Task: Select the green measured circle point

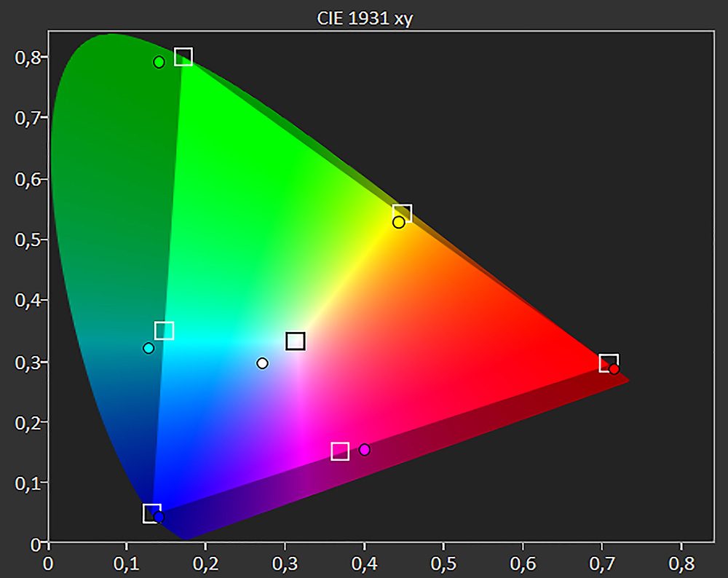Action: pos(159,62)
